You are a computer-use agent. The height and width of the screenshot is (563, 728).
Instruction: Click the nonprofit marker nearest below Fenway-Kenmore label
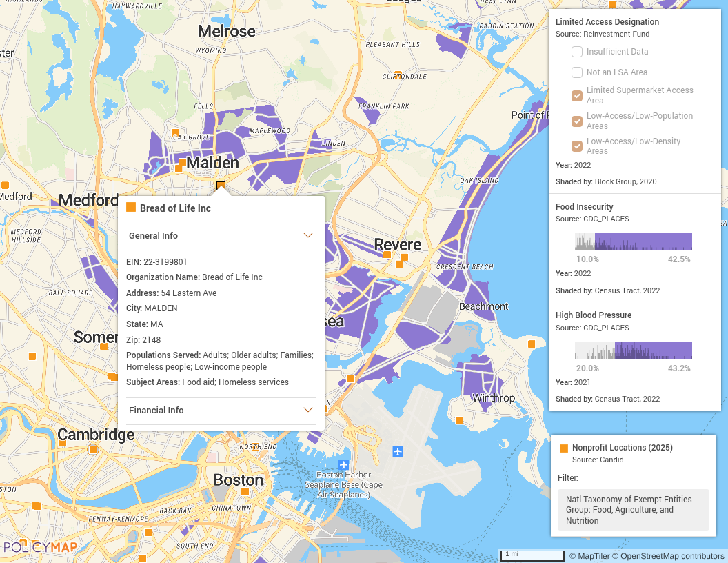(148, 532)
